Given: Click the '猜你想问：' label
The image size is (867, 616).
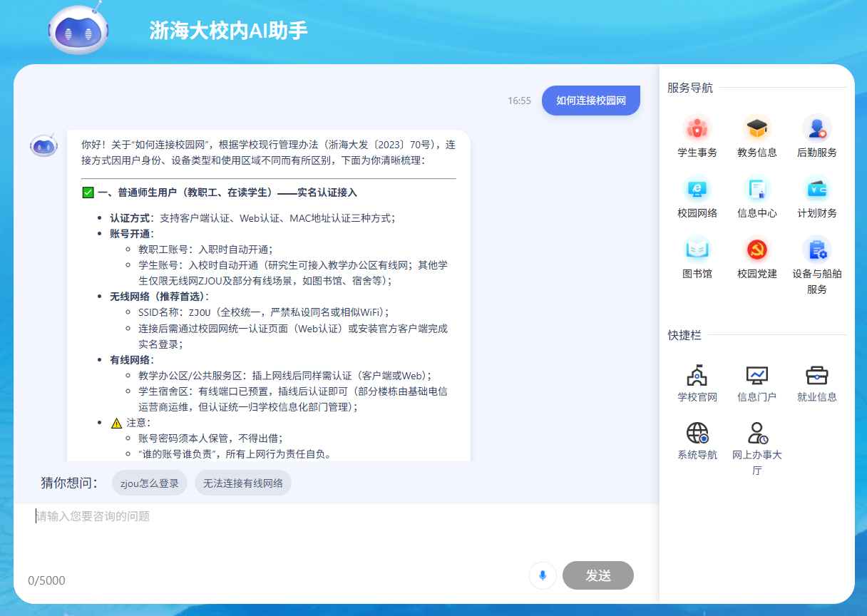Looking at the screenshot, I should pyautogui.click(x=69, y=483).
